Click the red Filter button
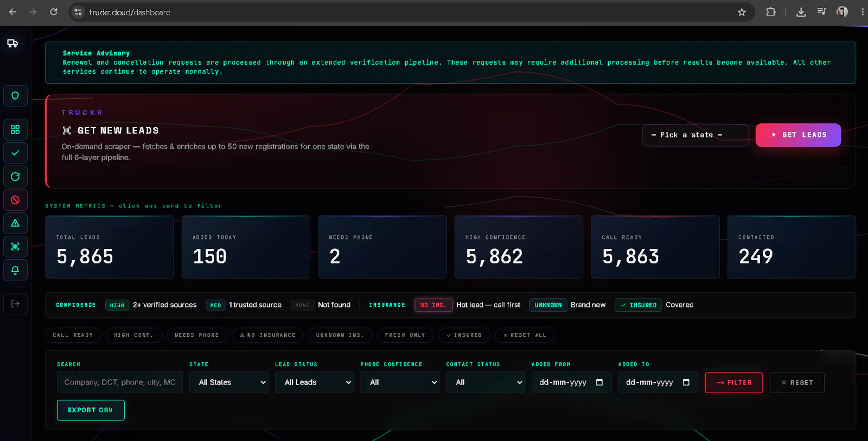868x441 pixels. (734, 383)
